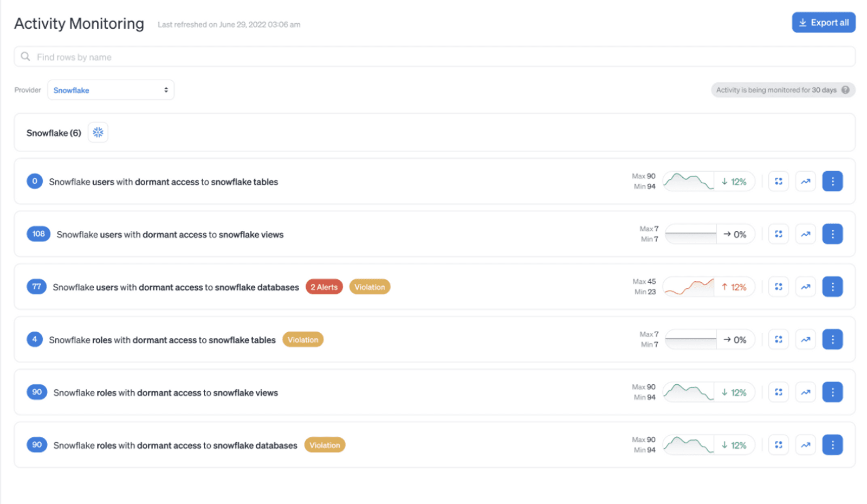Expand view icon for users dormant access to databases
Screen dimensions: 867x504
click(778, 287)
